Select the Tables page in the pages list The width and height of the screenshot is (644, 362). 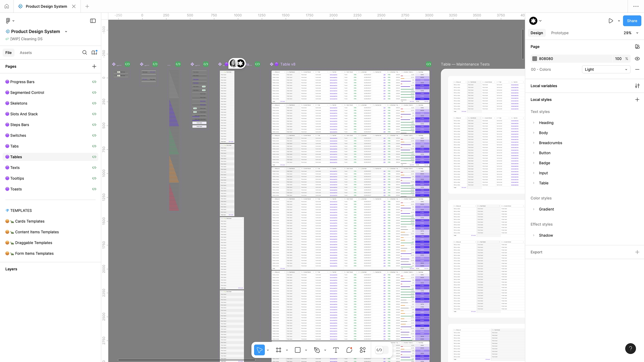[16, 157]
